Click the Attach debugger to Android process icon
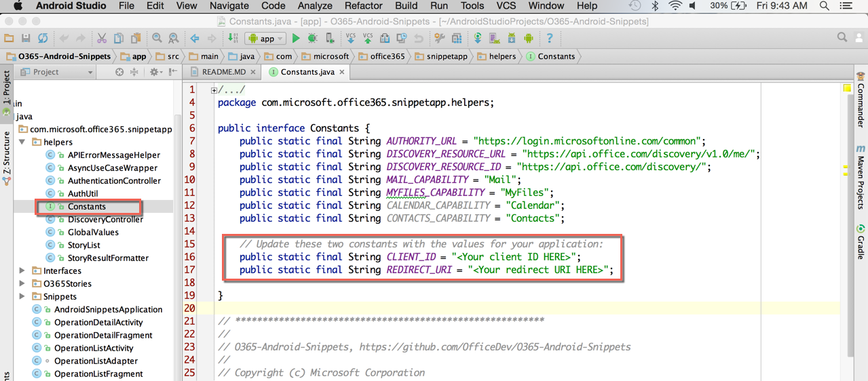 tap(330, 39)
